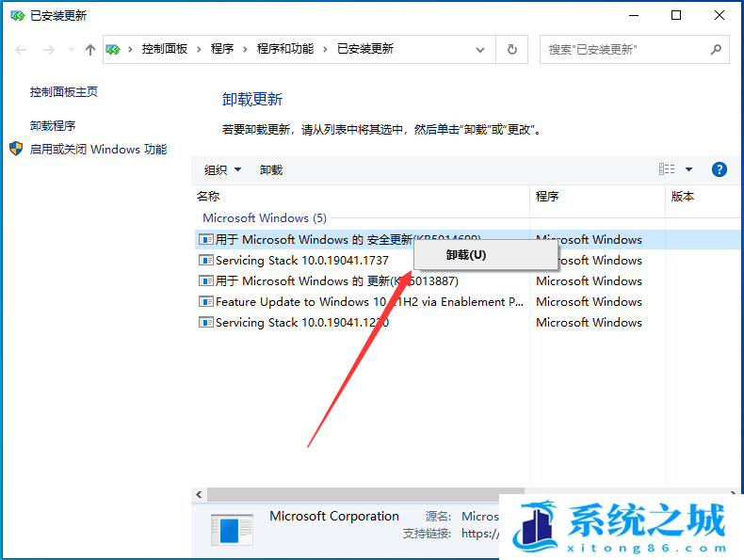The width and height of the screenshot is (744, 560).
Task: Open the recent locations dropdown arrow
Action: pyautogui.click(x=71, y=49)
